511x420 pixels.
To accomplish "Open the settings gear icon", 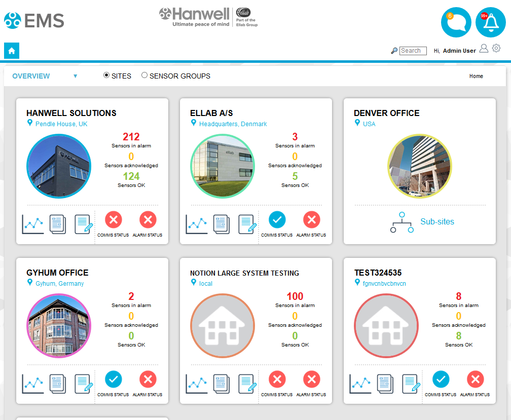I will point(496,48).
